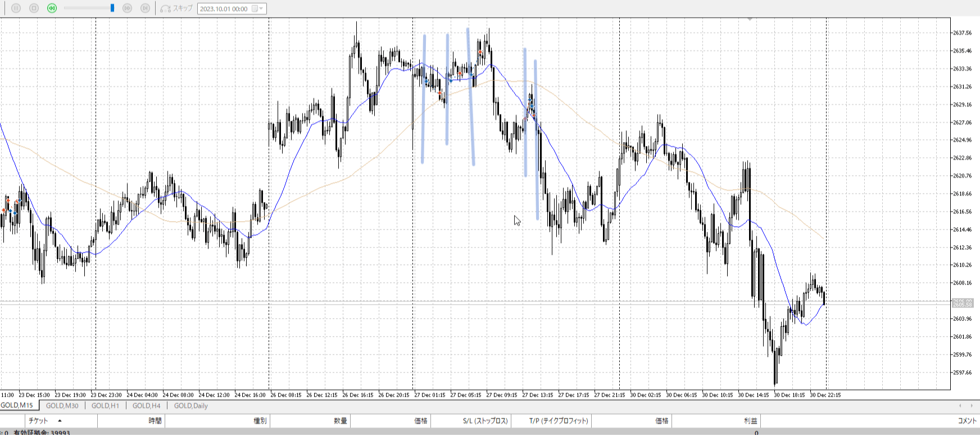The image size is (980, 435).
Task: Click the green rewind button
Action: tap(52, 8)
